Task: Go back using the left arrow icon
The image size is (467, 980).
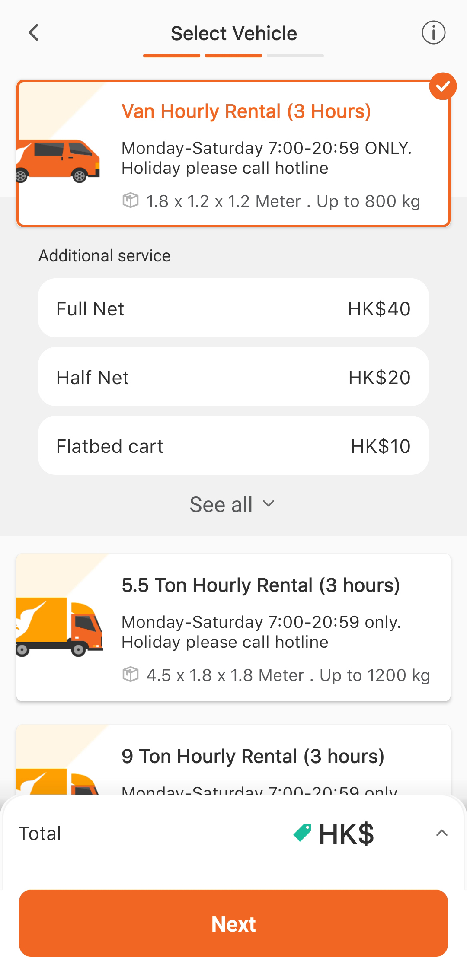Action: point(33,33)
